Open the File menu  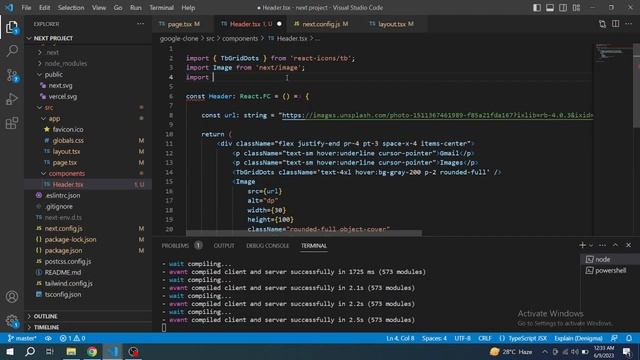(27, 8)
